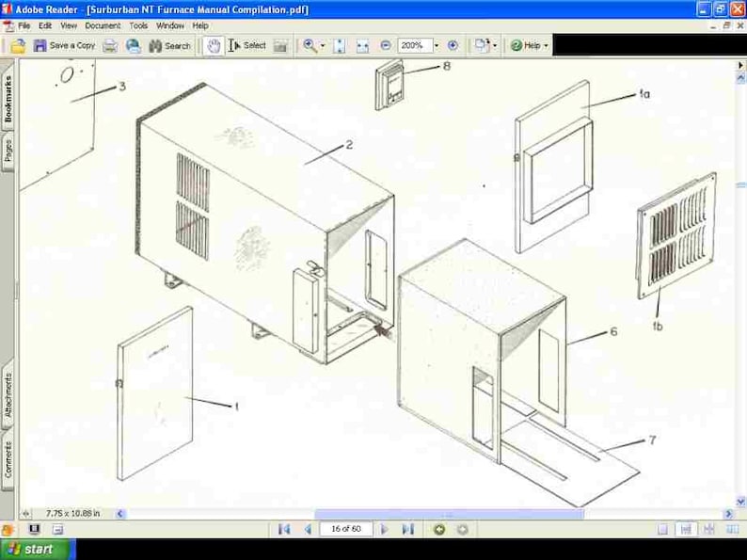Click the Fit Width icon
The width and height of the screenshot is (747, 560).
(x=362, y=46)
